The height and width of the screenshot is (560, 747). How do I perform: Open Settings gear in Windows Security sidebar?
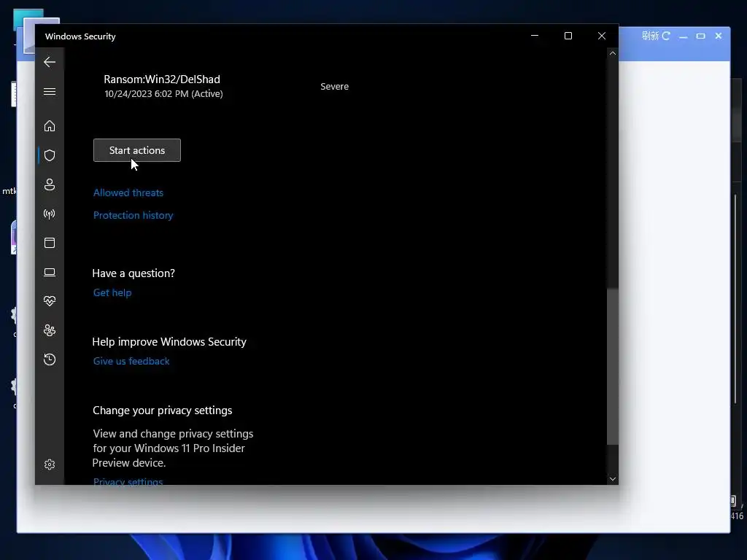coord(50,464)
